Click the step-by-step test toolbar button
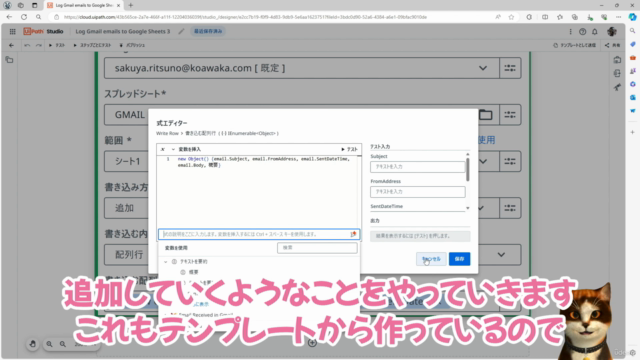640x360 pixels. click(92, 45)
